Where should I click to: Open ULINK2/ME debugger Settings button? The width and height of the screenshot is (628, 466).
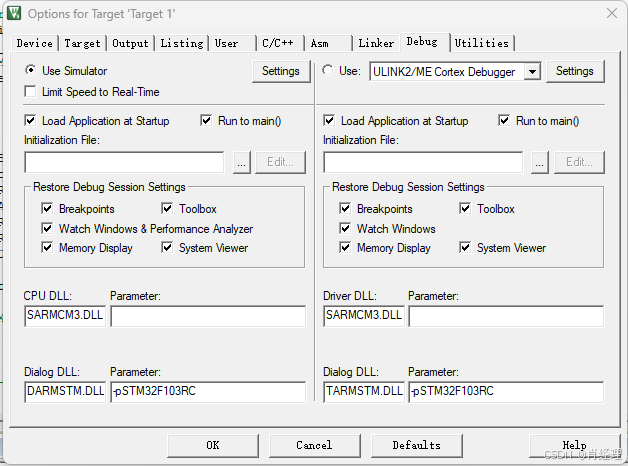pyautogui.click(x=575, y=71)
